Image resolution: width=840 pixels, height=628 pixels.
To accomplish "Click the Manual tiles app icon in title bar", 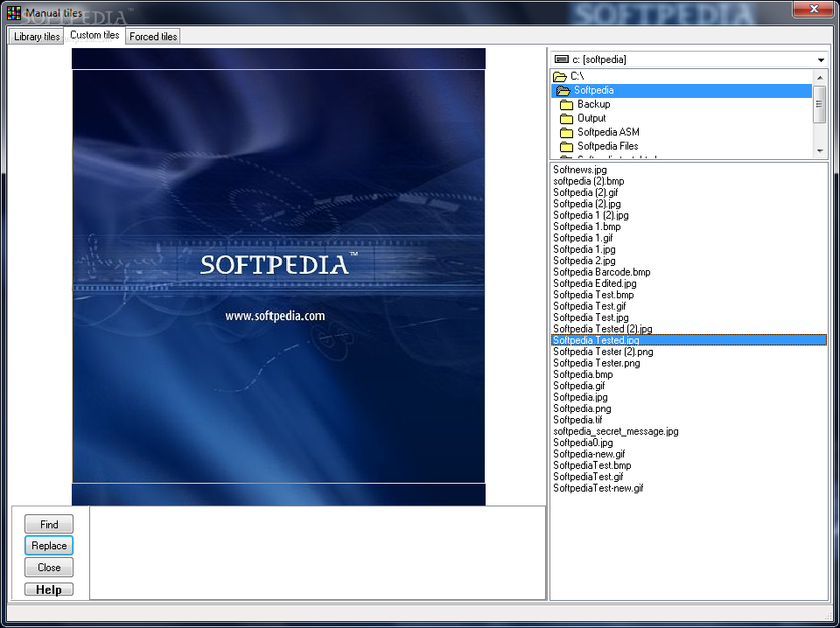I will pyautogui.click(x=14, y=12).
